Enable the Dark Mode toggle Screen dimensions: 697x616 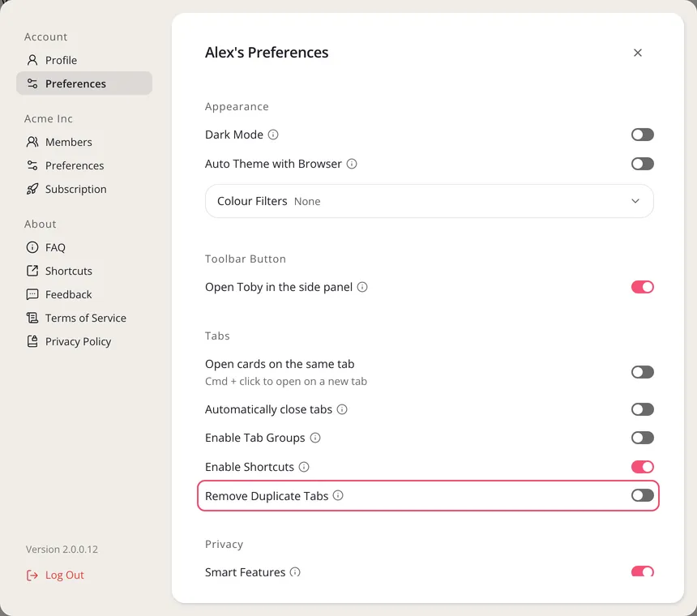click(x=643, y=135)
